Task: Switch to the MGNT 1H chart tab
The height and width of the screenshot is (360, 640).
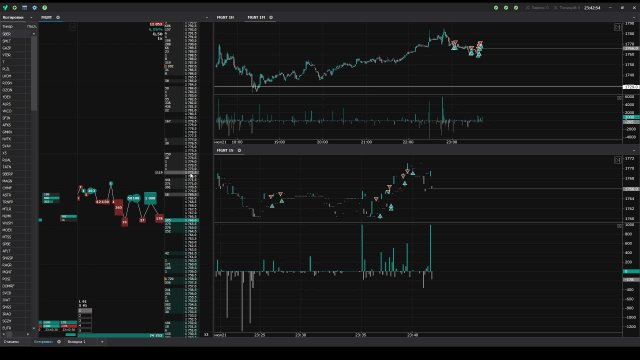Action: pyautogui.click(x=225, y=18)
